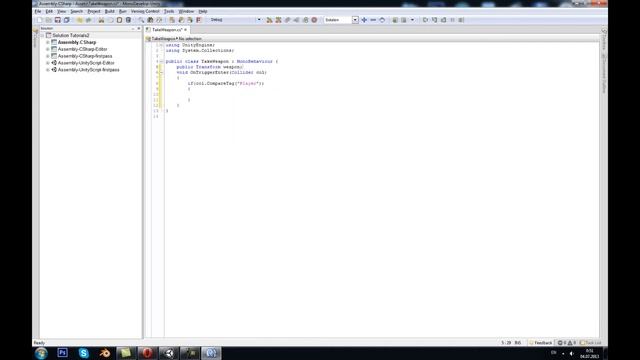Open the File menu
Screen dimensions: 640x360
(x=38, y=11)
